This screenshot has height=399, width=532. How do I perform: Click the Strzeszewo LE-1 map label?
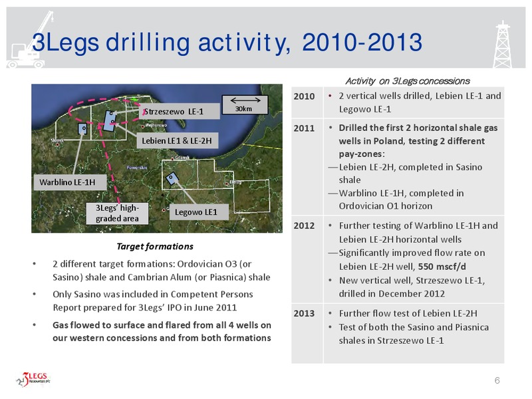point(179,111)
